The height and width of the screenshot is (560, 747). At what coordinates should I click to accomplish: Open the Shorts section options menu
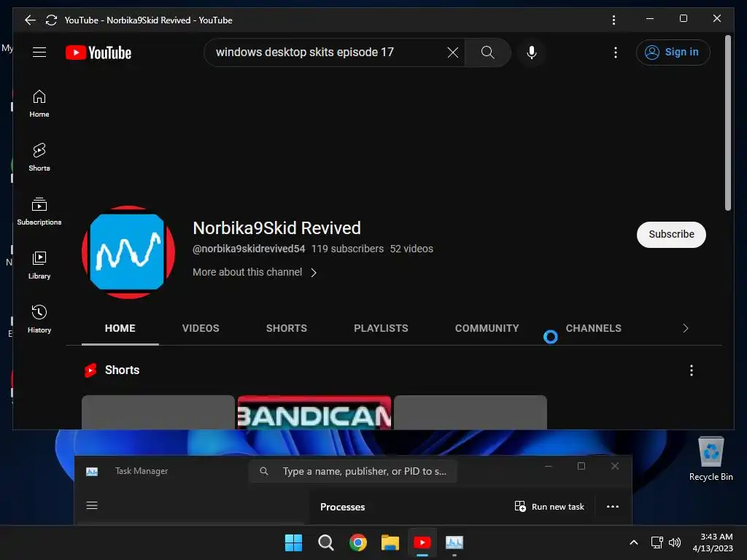click(x=692, y=370)
